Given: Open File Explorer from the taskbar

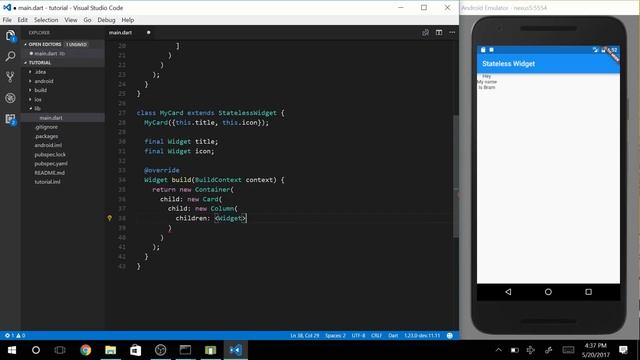Looking at the screenshot, I should (111, 350).
